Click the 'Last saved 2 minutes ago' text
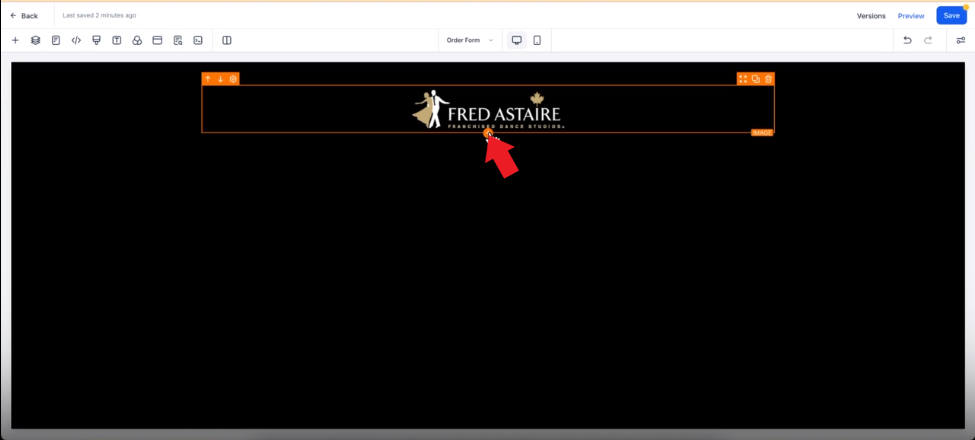Screen dimensions: 975x440 click(99, 16)
